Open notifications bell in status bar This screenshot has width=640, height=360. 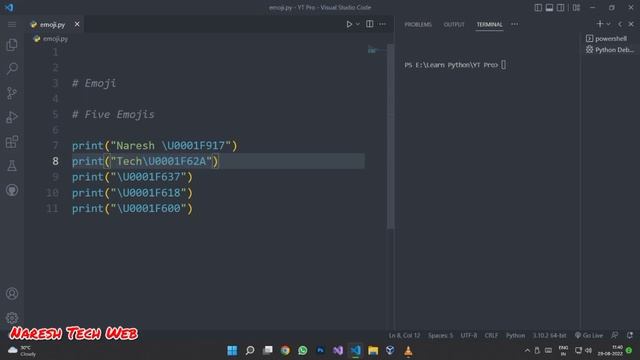coord(630,335)
